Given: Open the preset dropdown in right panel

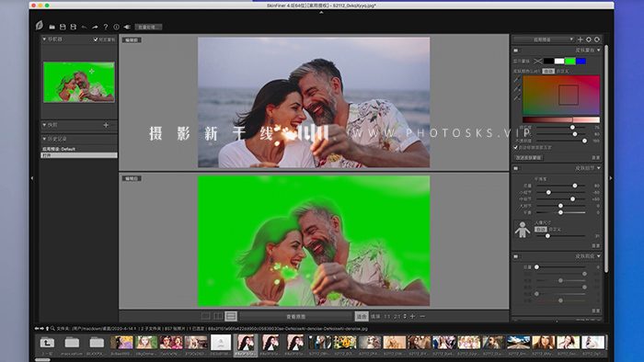Looking at the screenshot, I should 544,40.
